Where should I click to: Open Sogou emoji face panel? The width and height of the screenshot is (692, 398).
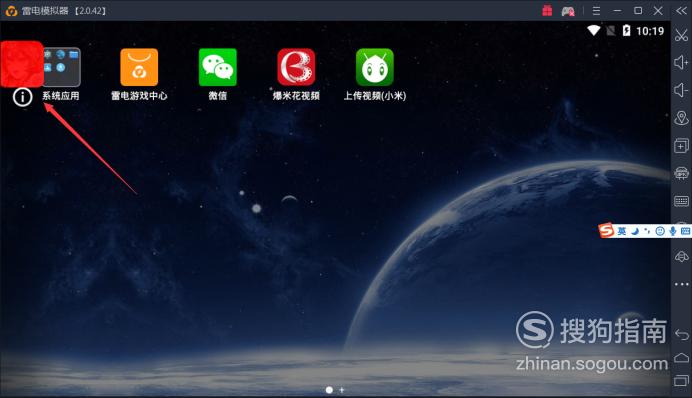click(x=660, y=231)
